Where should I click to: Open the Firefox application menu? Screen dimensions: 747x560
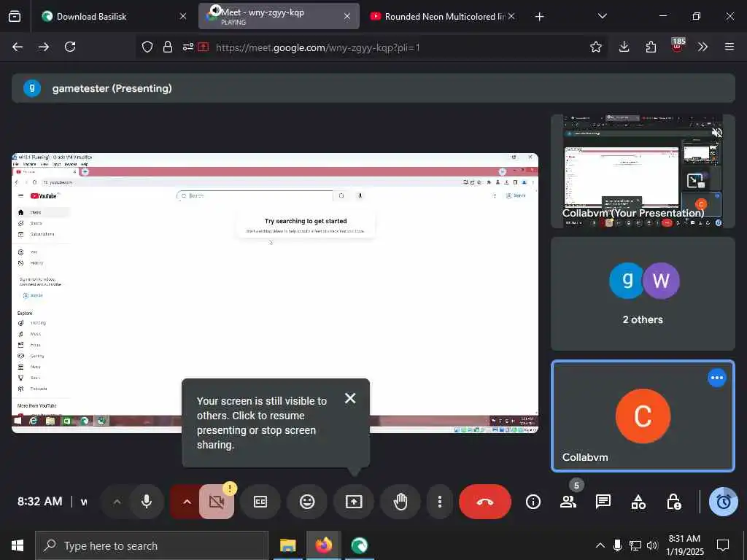[729, 47]
